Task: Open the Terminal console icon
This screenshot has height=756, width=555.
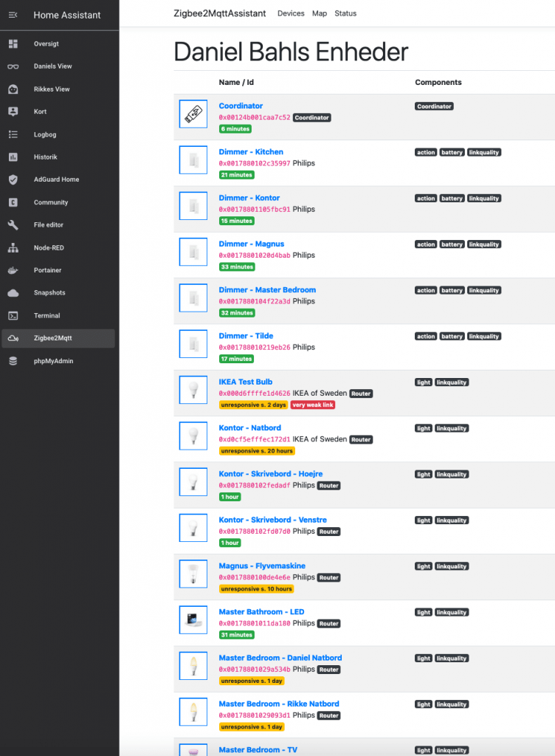Action: [13, 316]
